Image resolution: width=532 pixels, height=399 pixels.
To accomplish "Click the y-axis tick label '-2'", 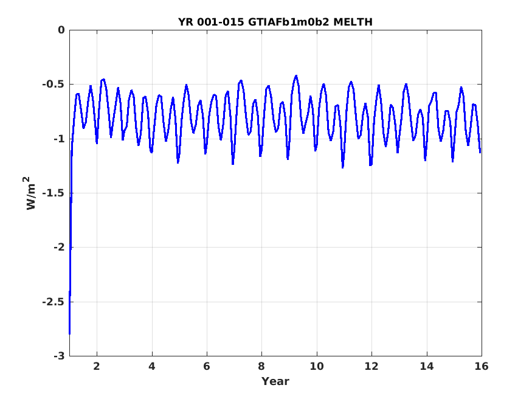I will click(x=59, y=248).
